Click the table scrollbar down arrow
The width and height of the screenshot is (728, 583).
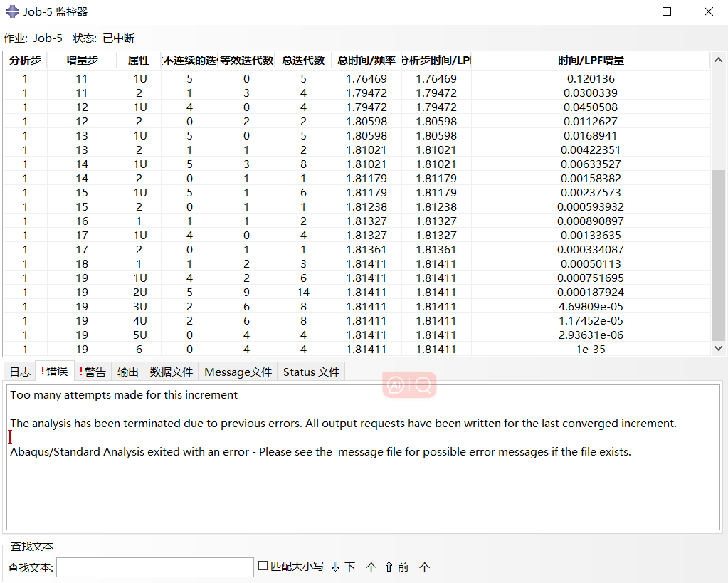click(x=718, y=348)
